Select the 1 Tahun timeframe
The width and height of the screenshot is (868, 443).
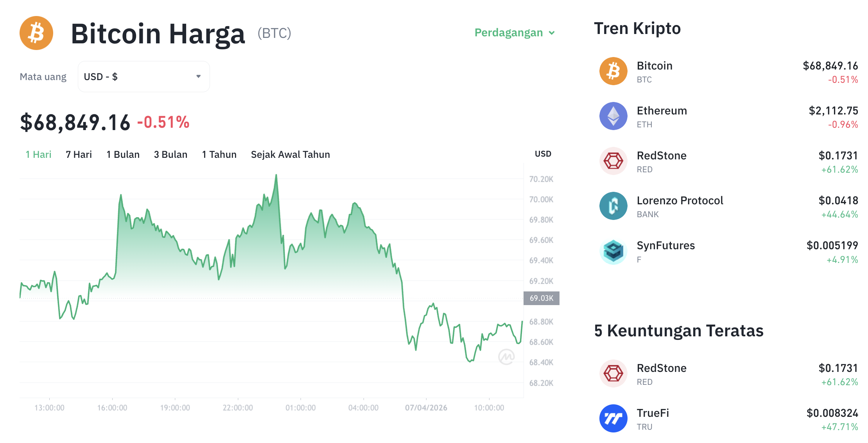(219, 154)
